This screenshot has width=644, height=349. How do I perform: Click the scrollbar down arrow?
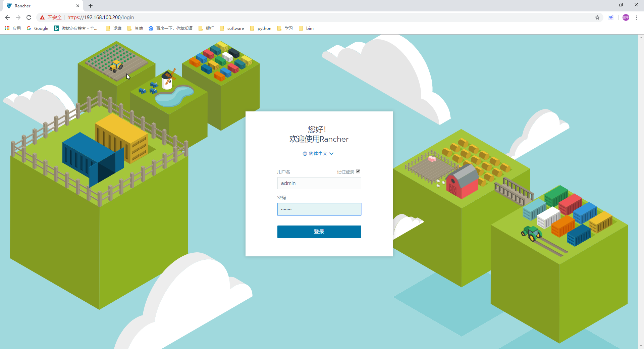tap(641, 346)
